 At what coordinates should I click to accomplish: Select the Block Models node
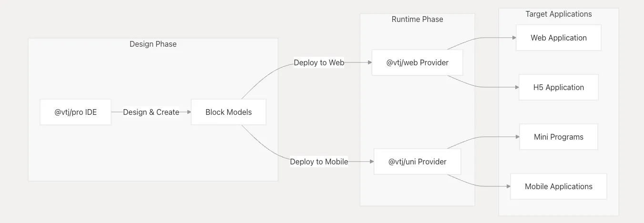228,112
